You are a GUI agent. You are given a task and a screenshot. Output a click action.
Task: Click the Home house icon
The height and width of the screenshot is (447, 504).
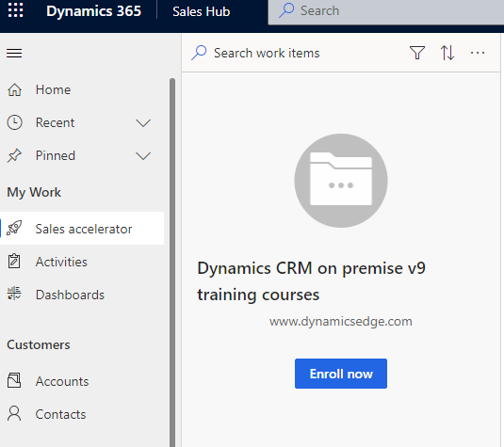pos(14,89)
